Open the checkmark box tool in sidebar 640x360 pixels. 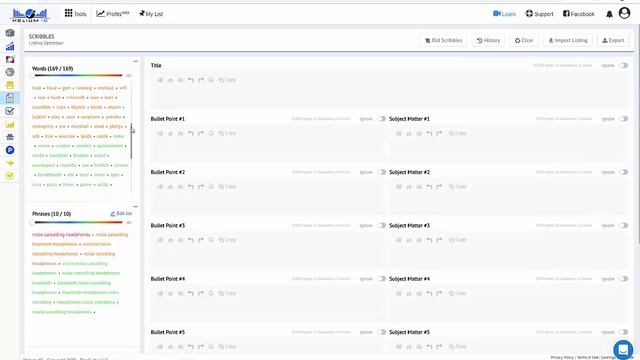[x=10, y=111]
